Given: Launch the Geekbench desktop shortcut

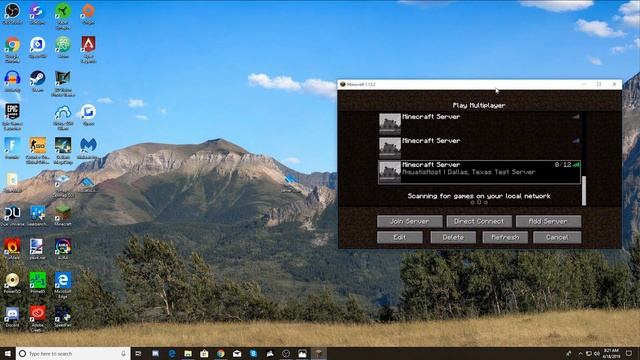Looking at the screenshot, I should coord(38,215).
